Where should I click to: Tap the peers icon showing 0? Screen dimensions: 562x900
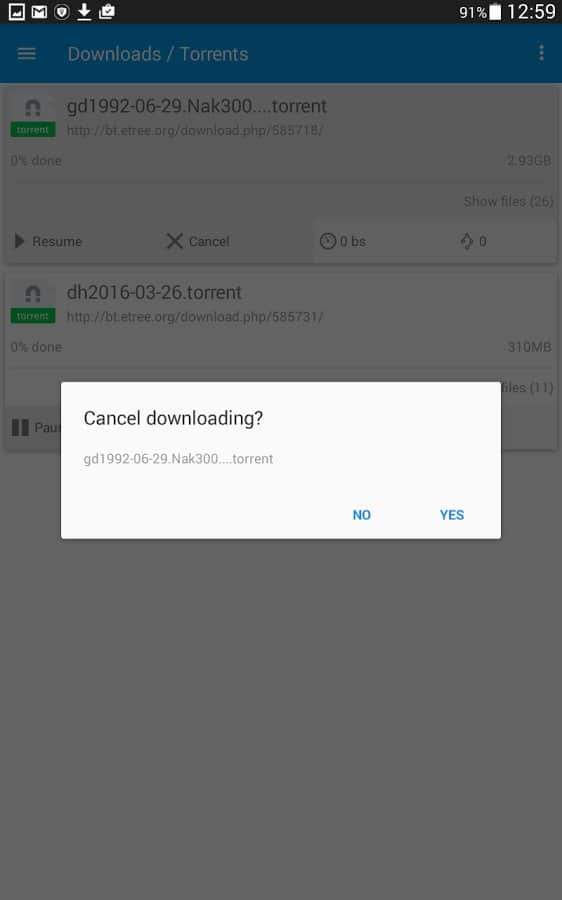[x=467, y=241]
